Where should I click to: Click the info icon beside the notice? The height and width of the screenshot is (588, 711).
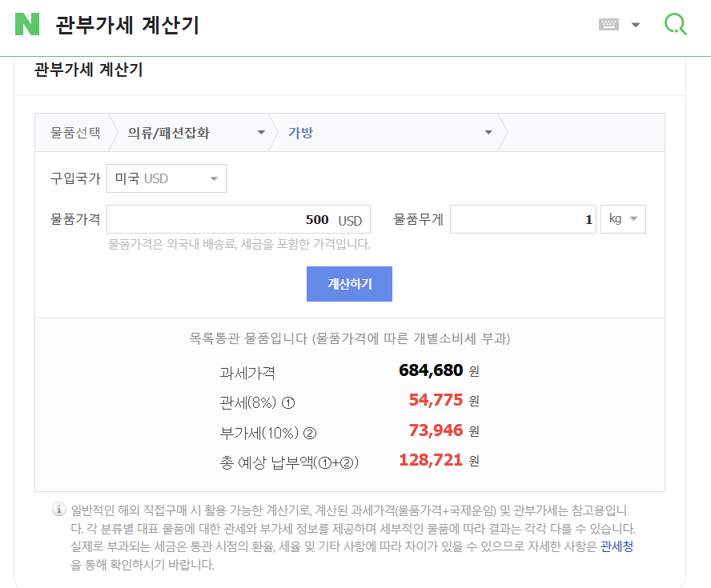59,510
